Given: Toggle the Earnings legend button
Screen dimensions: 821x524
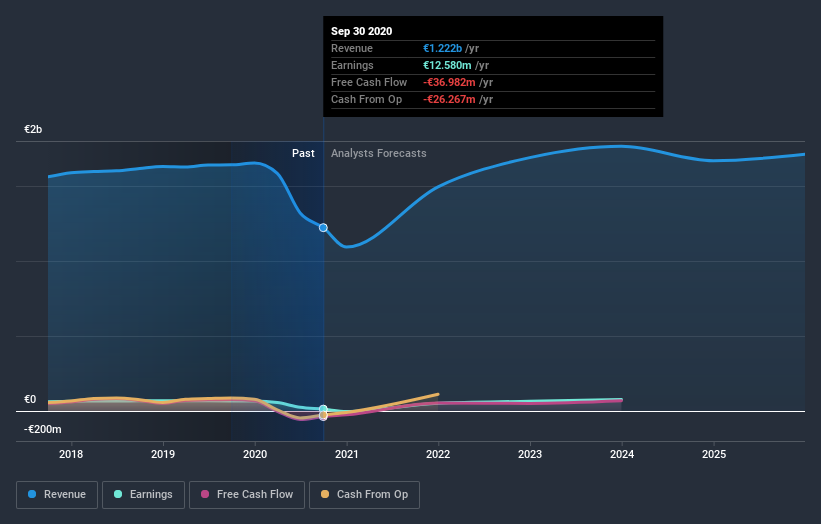Looking at the screenshot, I should 143,495.
